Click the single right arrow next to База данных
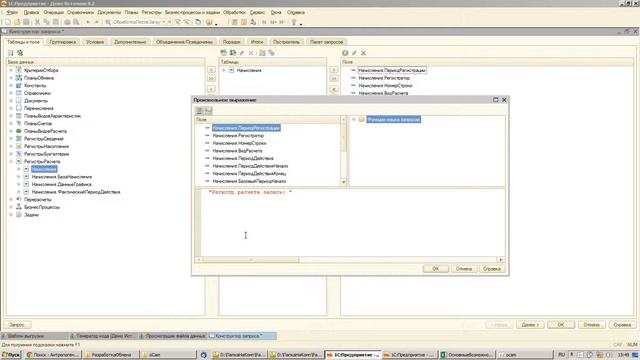This screenshot has width=640, height=360. tap(211, 70)
